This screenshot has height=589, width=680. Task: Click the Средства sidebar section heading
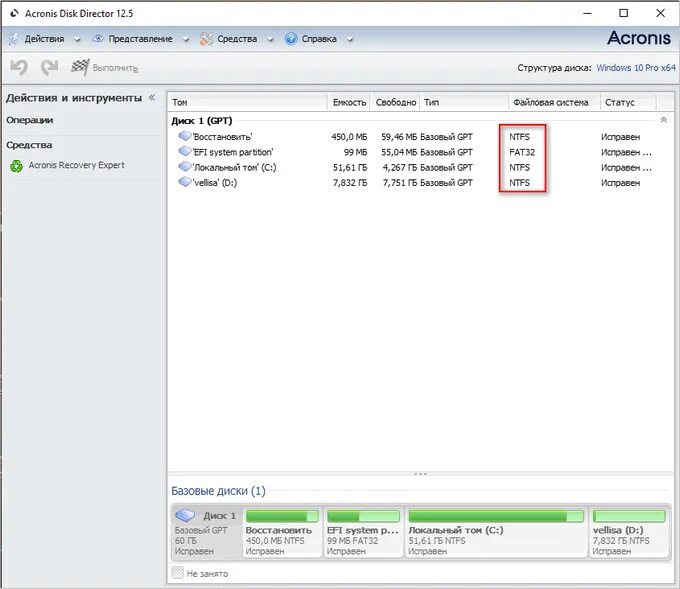pos(29,145)
